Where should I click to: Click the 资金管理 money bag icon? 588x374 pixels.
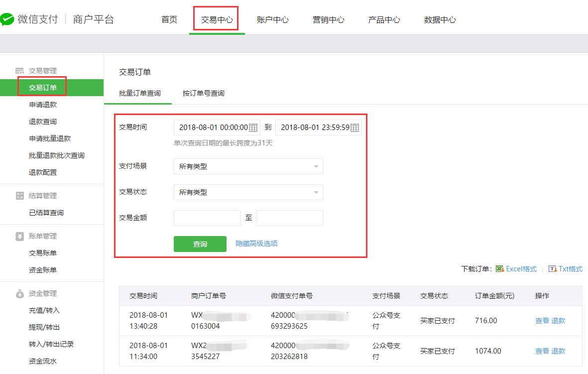pyautogui.click(x=20, y=293)
